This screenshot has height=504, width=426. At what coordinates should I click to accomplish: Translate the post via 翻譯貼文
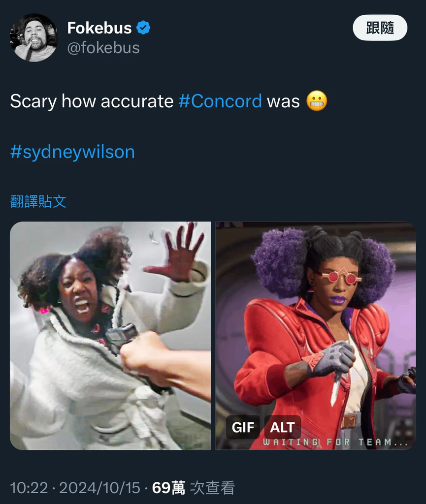tap(38, 201)
